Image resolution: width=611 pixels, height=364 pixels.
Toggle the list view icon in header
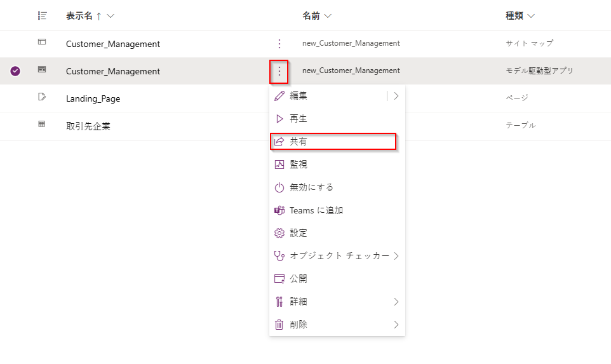[43, 15]
